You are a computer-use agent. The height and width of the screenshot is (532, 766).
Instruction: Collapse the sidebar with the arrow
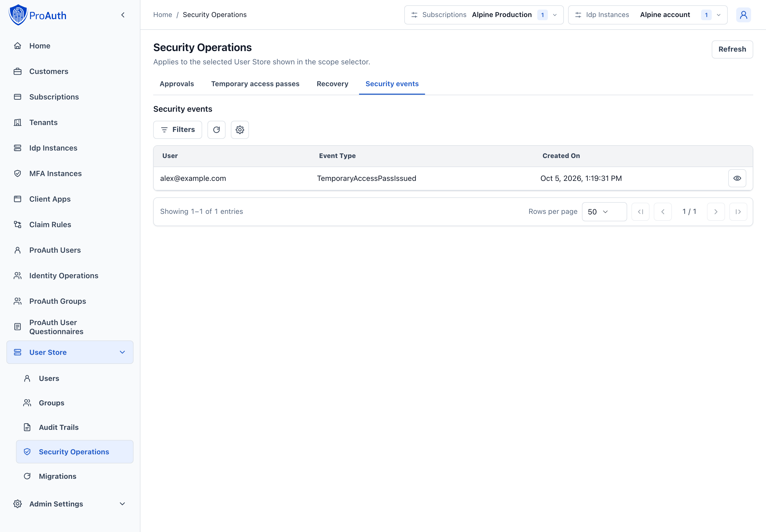coord(123,15)
